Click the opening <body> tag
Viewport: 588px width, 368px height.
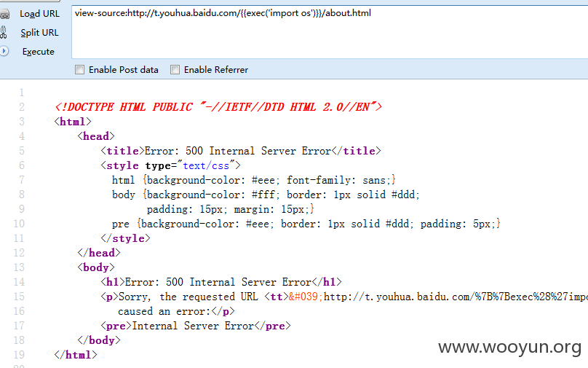point(95,267)
